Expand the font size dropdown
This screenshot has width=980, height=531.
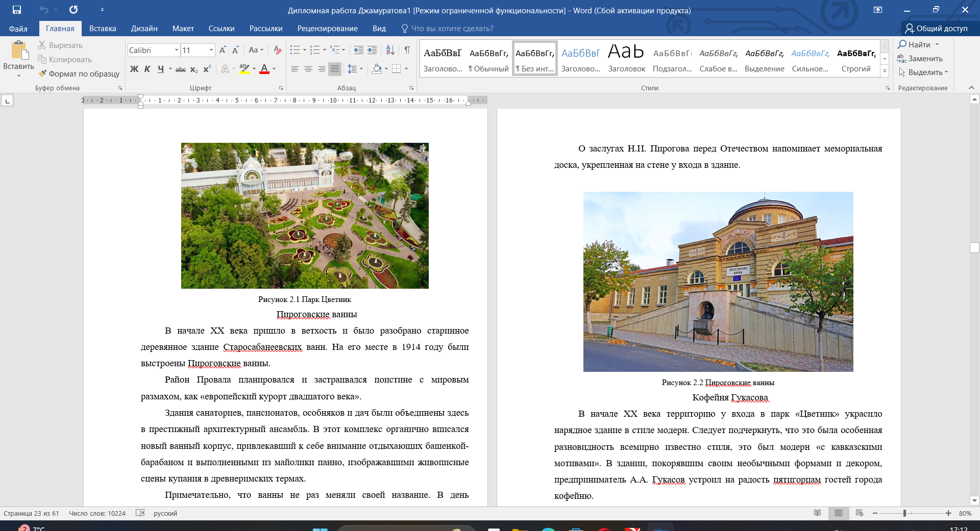pyautogui.click(x=211, y=50)
